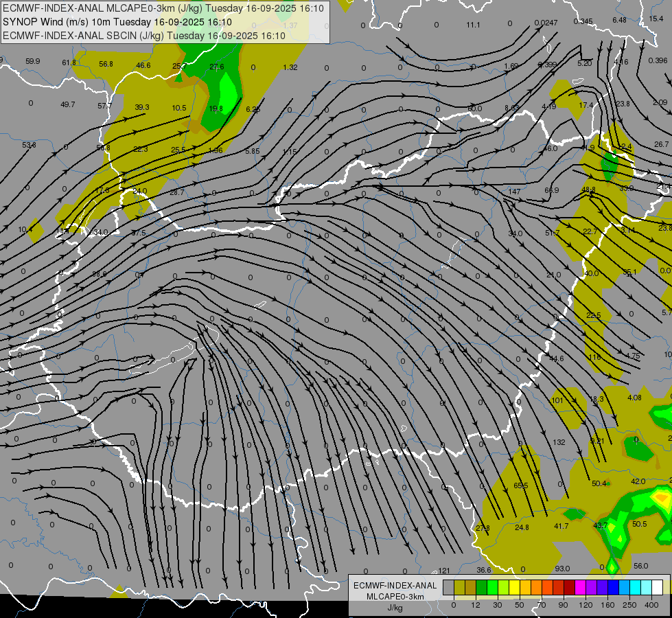
Task: Click the '5.85' map value
Action: coord(253,151)
